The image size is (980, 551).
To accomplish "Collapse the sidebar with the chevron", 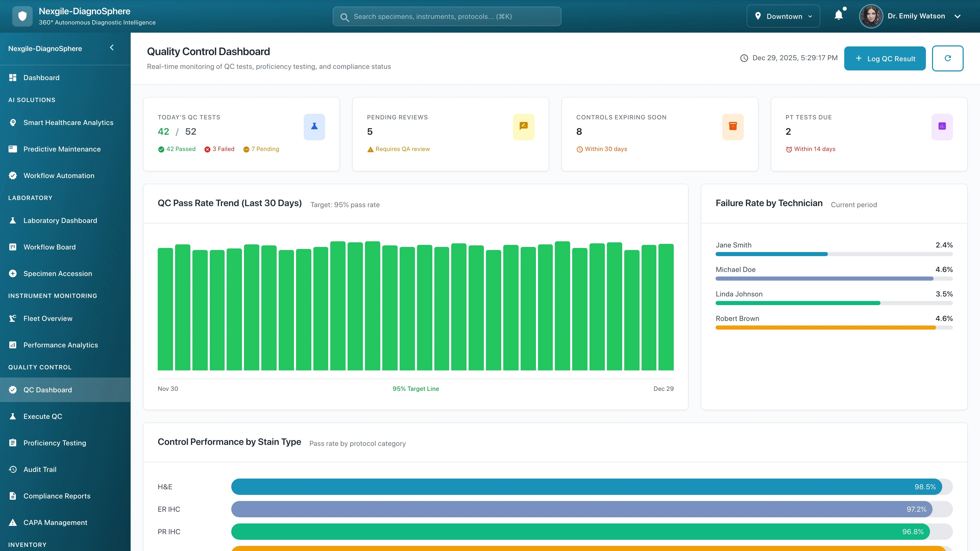I will pyautogui.click(x=112, y=47).
